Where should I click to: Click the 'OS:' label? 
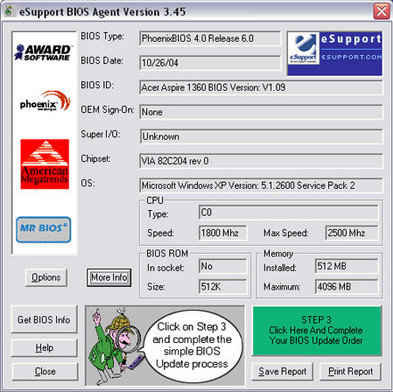point(87,183)
